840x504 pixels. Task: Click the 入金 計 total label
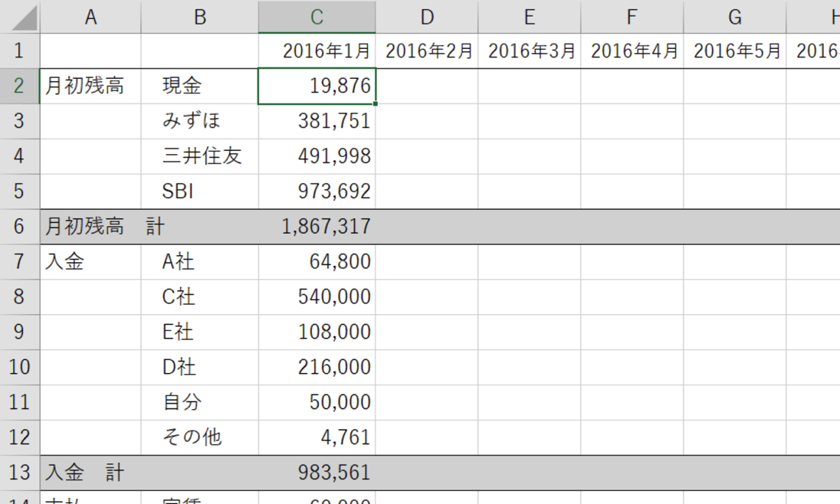coord(84,473)
